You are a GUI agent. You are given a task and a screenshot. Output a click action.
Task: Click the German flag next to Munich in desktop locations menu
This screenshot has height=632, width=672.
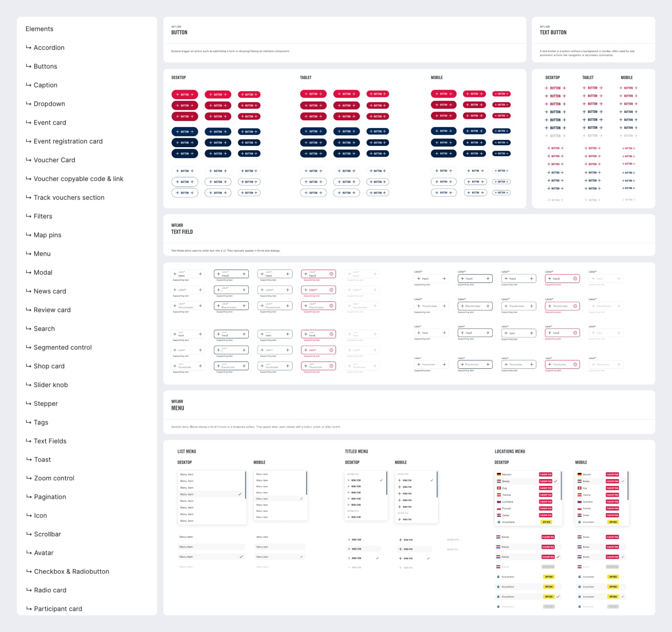click(x=499, y=474)
